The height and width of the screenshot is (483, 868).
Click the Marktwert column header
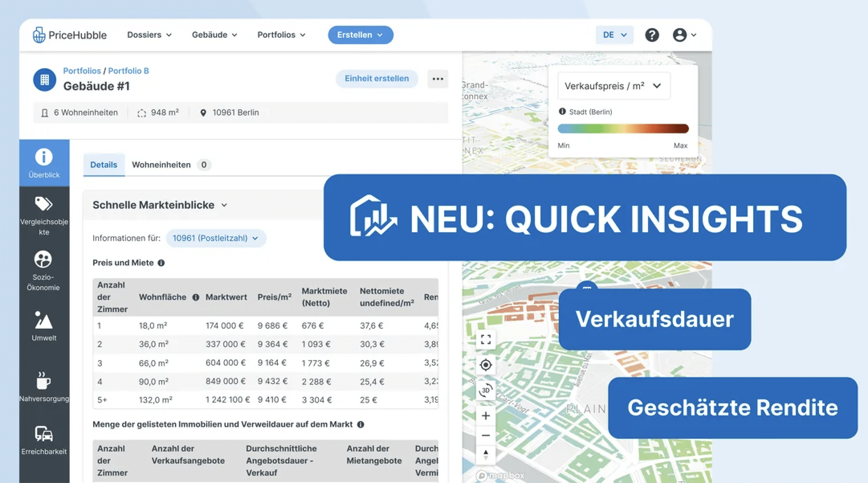click(226, 297)
